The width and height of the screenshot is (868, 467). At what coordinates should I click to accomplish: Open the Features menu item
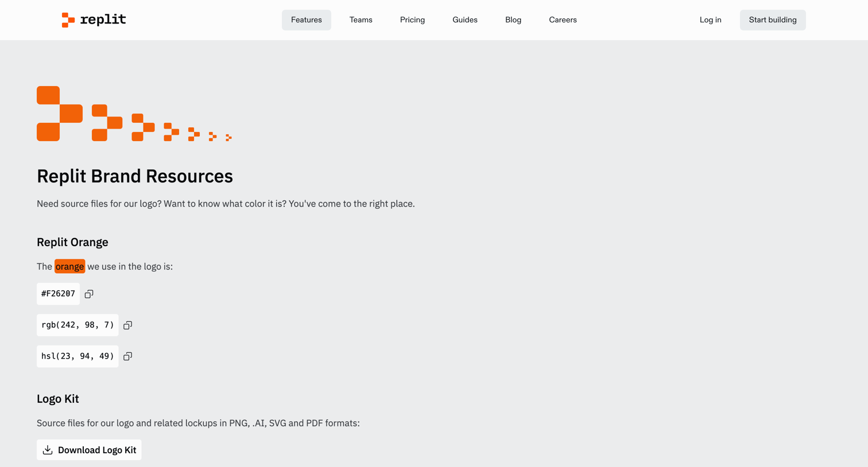pyautogui.click(x=307, y=20)
